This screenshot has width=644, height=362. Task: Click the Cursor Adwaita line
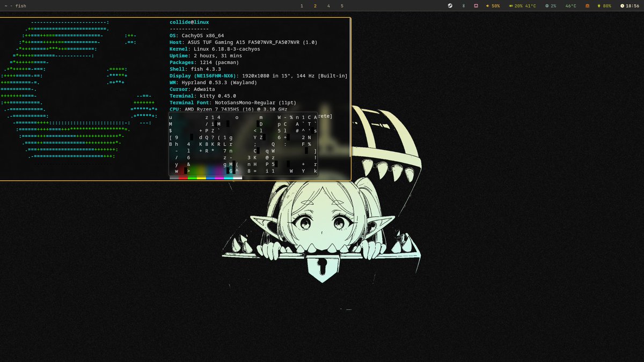tap(192, 89)
